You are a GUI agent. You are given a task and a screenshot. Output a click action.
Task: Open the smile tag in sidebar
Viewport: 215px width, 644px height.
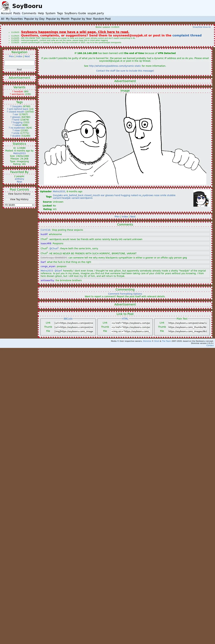tap(16, 133)
